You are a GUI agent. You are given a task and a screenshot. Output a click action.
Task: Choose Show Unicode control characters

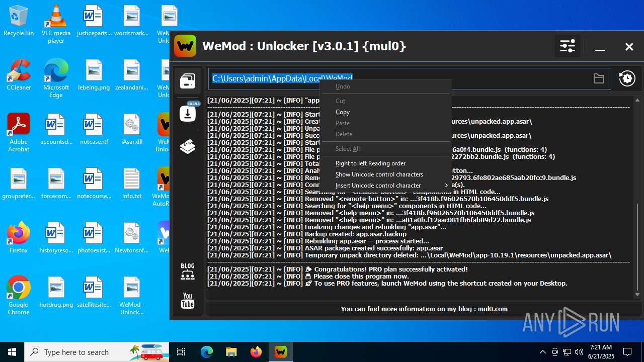point(386,174)
